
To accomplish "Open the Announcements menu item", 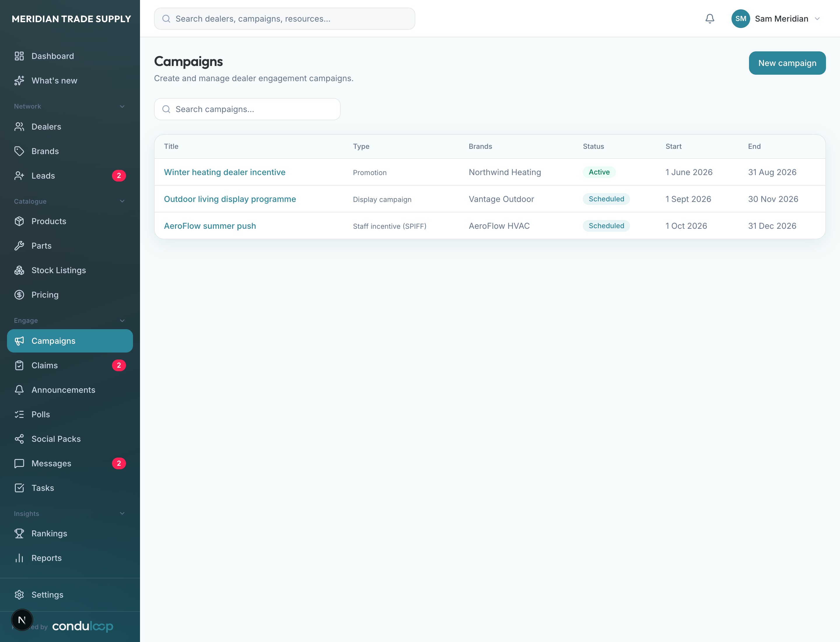I will pyautogui.click(x=70, y=390).
